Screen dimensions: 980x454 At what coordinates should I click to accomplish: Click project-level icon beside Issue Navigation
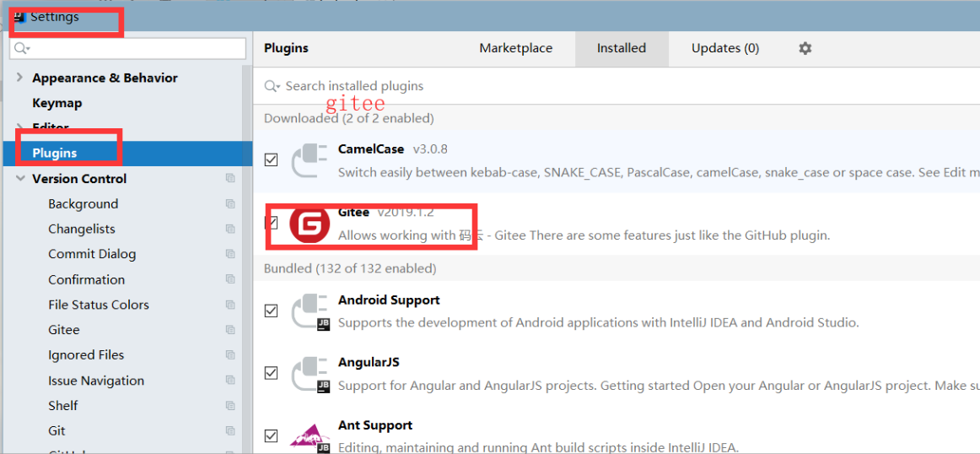230,381
